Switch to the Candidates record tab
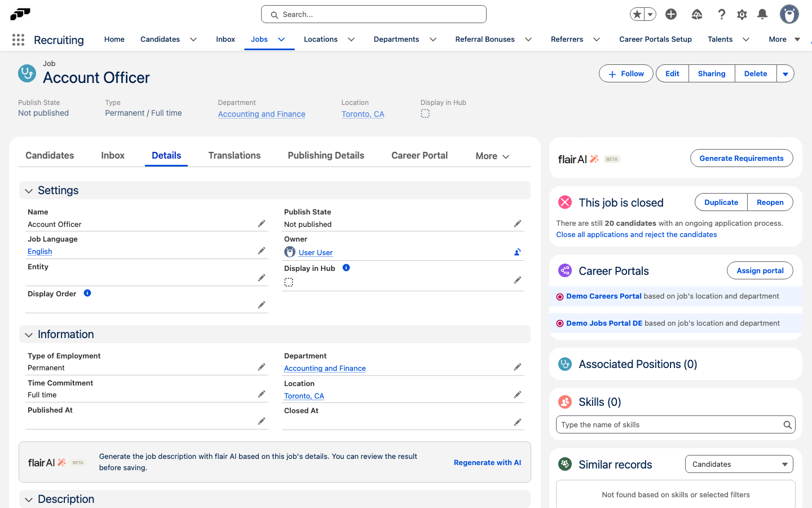Screen dimensions: 812x508 click(x=50, y=156)
